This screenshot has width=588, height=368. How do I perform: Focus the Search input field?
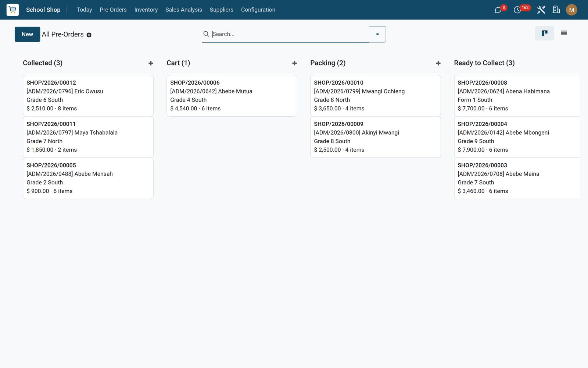(290, 34)
